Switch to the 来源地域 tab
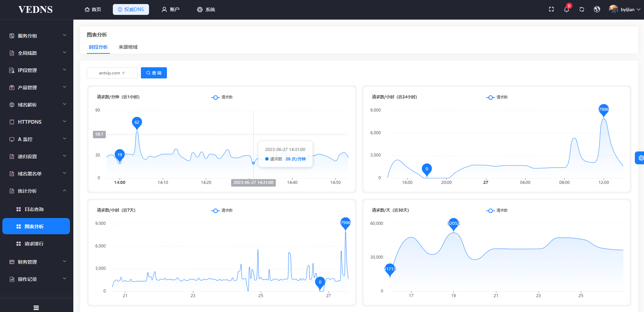 click(x=128, y=47)
